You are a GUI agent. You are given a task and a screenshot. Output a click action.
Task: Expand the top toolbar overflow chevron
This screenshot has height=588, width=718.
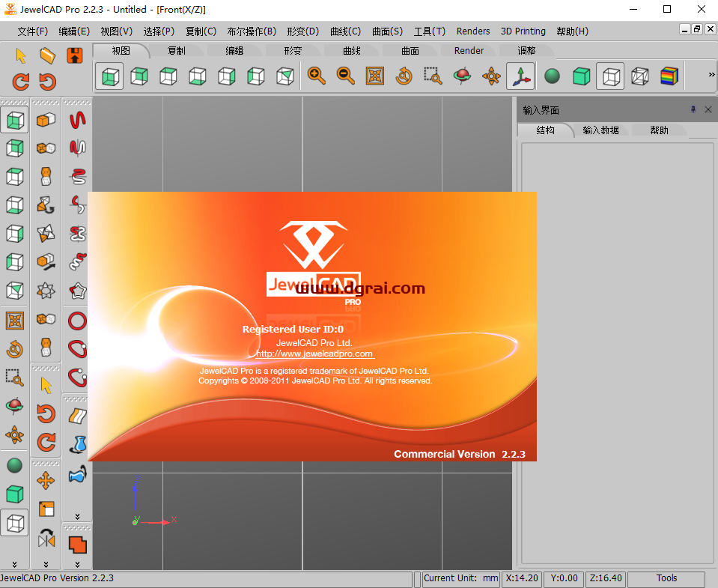[711, 75]
